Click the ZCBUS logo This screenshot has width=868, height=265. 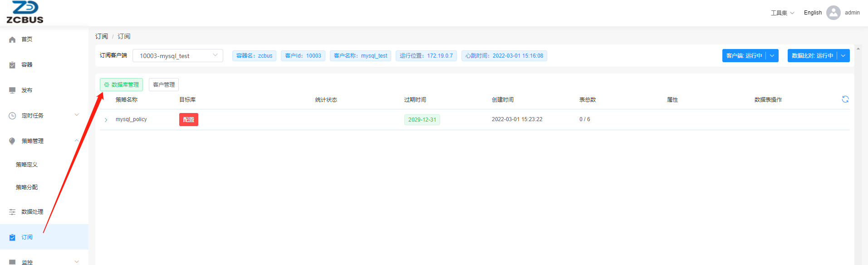point(25,12)
